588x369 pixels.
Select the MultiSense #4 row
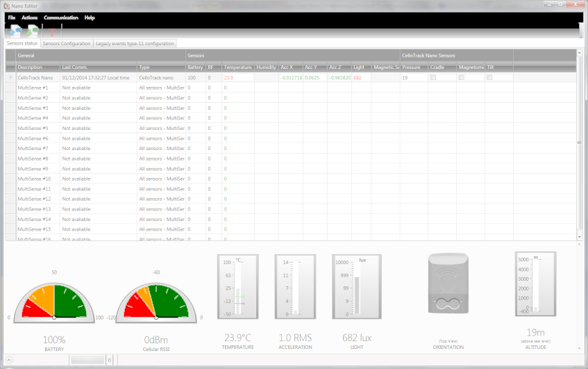click(x=291, y=118)
